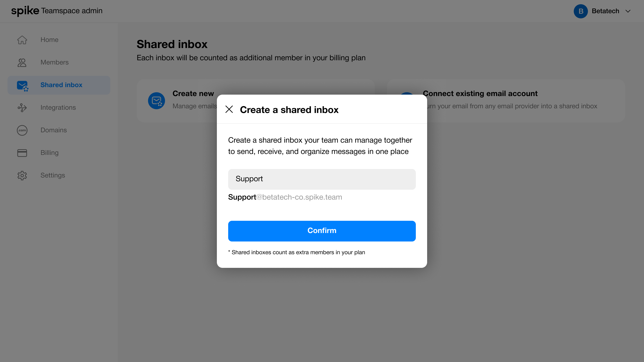The width and height of the screenshot is (644, 362).
Task: Click the Betatech B avatar
Action: click(581, 11)
